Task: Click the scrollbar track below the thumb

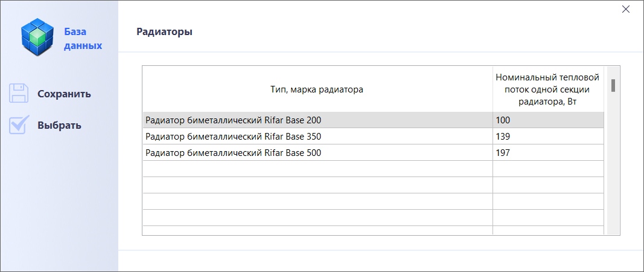Action: click(613, 164)
